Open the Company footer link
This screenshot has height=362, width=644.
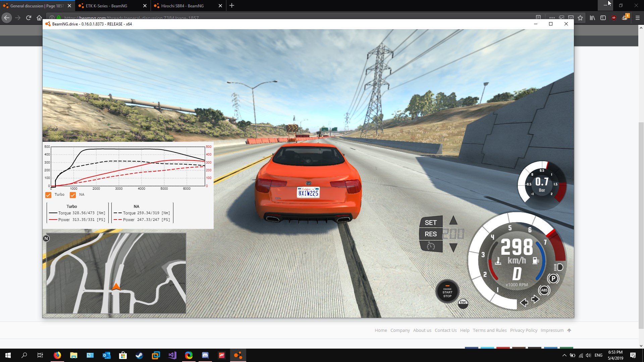[x=400, y=330]
